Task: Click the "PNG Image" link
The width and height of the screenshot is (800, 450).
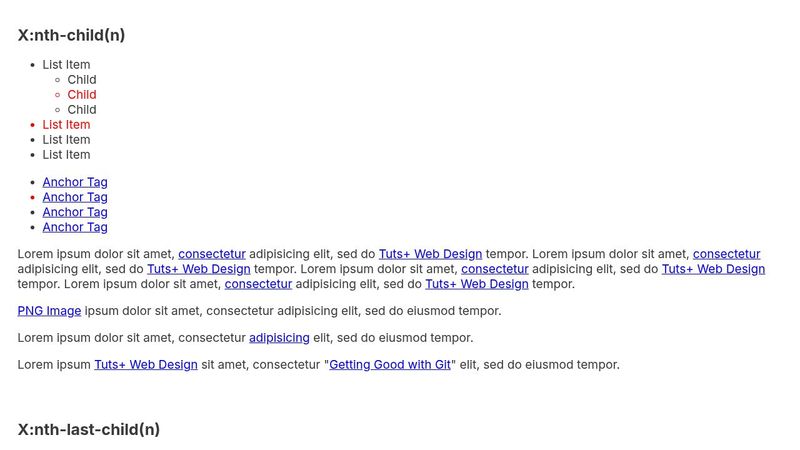Action: 49,311
